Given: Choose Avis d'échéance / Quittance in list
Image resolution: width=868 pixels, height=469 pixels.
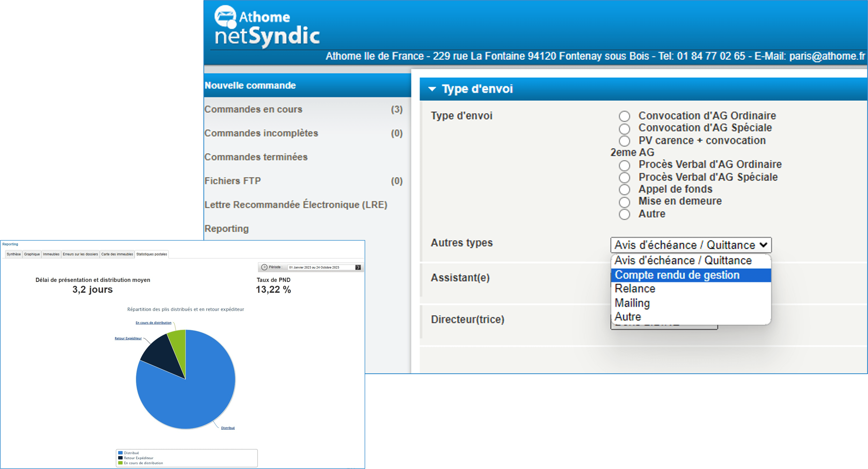Looking at the screenshot, I should (x=691, y=261).
